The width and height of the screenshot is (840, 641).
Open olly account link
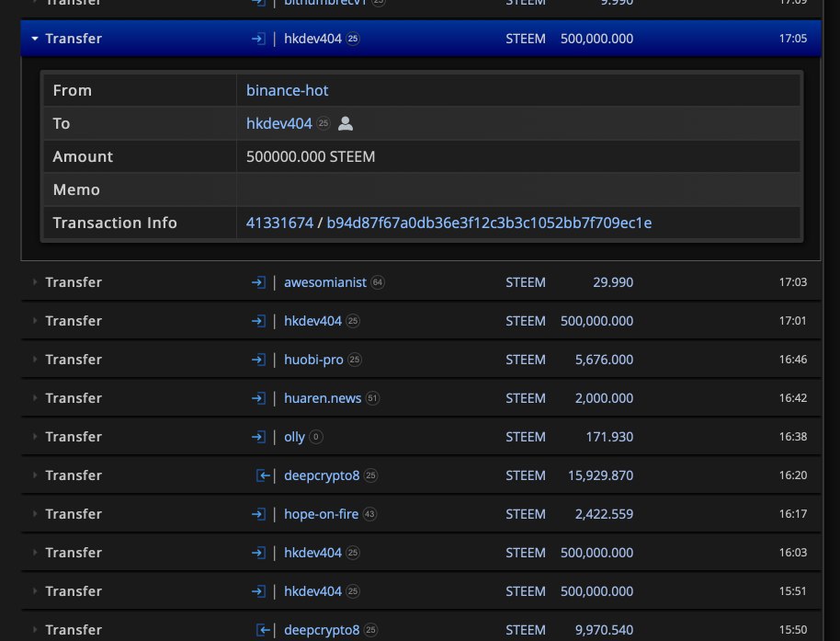coord(294,436)
